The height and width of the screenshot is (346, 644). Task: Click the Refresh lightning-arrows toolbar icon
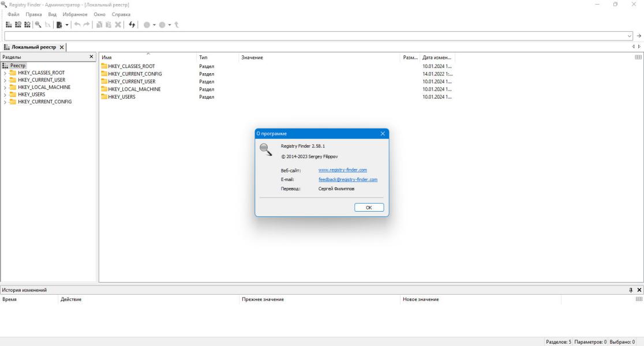pyautogui.click(x=132, y=25)
